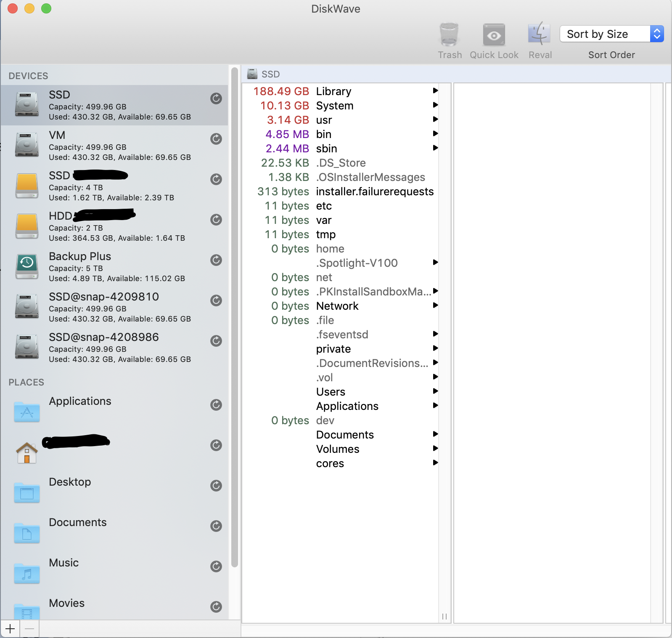Expand the cores folder arrow
The image size is (672, 638).
tap(436, 463)
